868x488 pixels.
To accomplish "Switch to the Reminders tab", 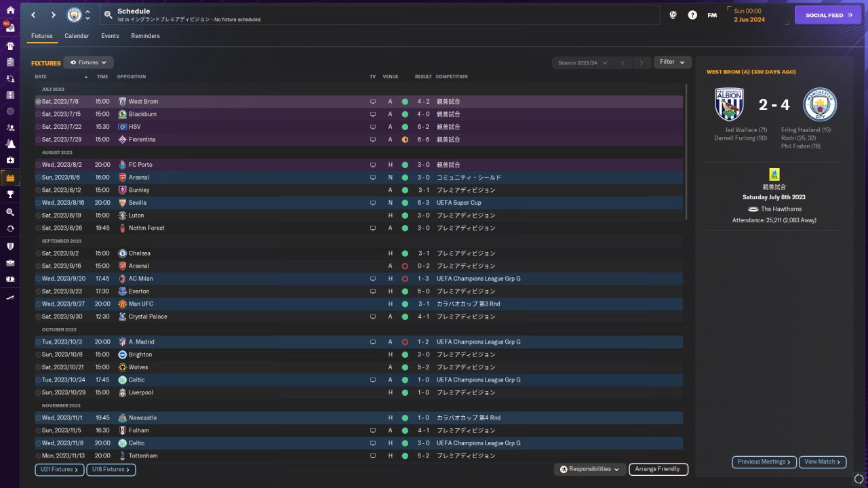I will click(145, 36).
